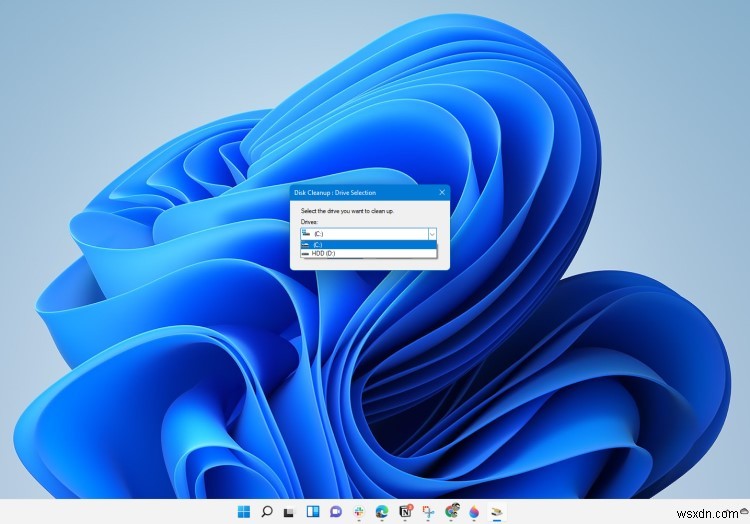Viewport: 750px width, 524px height.
Task: Close the Disk Cleanup Drive Selection dialog
Action: click(x=441, y=192)
